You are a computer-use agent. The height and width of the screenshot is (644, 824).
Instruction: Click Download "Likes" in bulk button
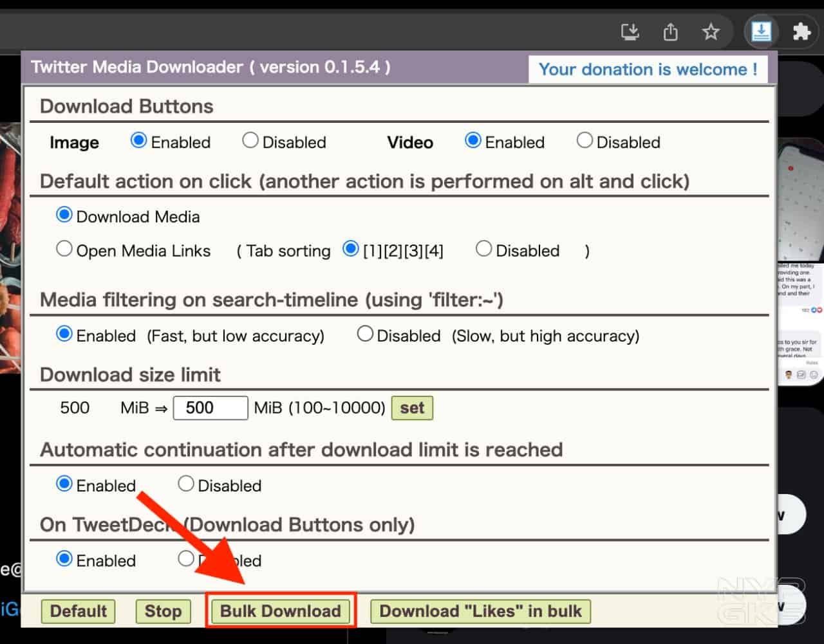[480, 611]
